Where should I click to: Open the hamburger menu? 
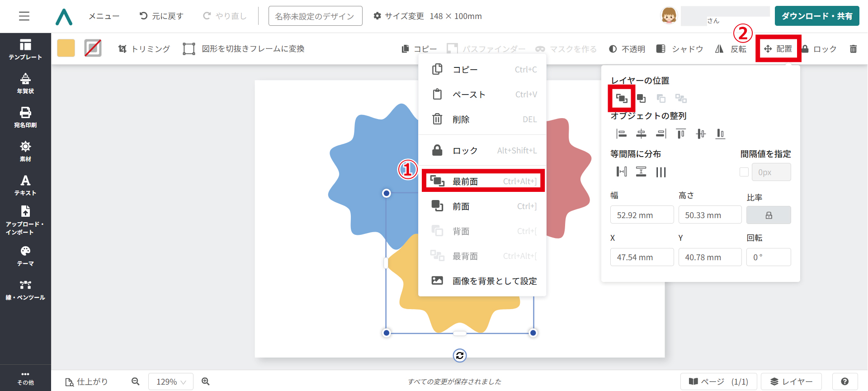point(24,16)
